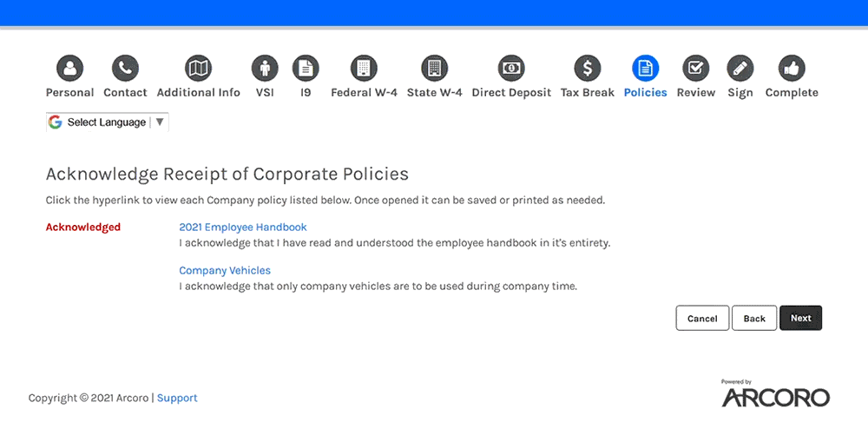868x442 pixels.
Task: Select the State W-4 building icon
Action: (434, 68)
